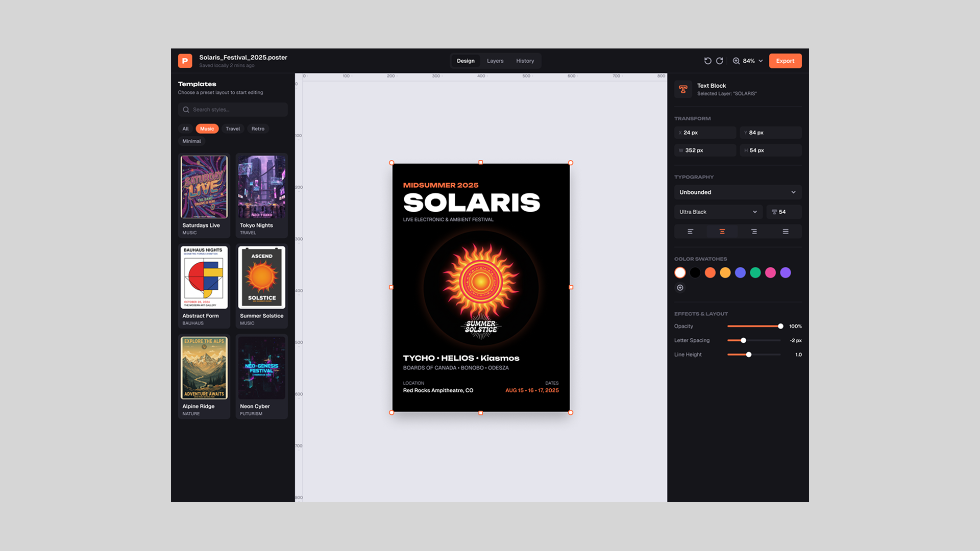Select LIVE ELECTRONIC & AMBIENT FESTIVAL subtitle
The width and height of the screenshot is (980, 551).
(448, 220)
